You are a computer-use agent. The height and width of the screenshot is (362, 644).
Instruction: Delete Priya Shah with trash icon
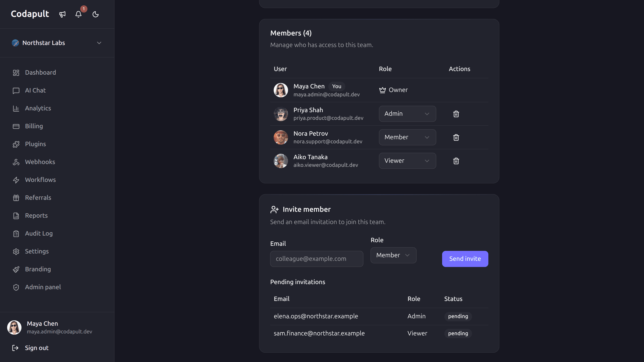(456, 114)
